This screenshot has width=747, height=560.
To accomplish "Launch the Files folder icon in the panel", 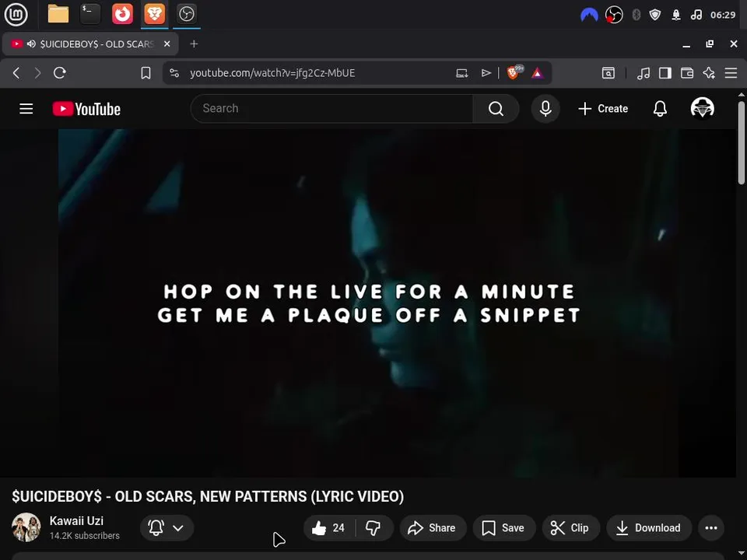I will [x=58, y=14].
